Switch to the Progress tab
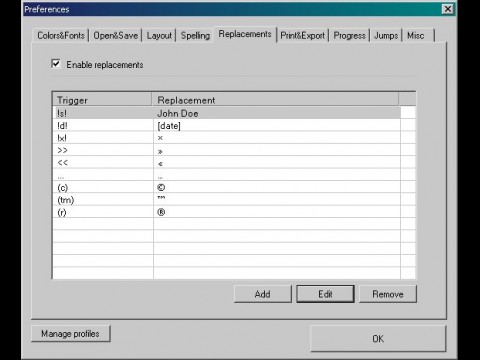This screenshot has height=360, width=480. point(349,35)
